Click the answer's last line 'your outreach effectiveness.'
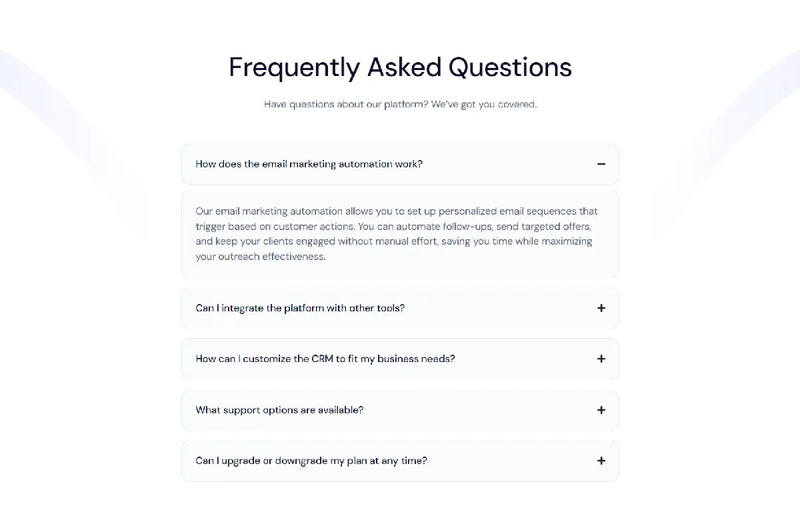The width and height of the screenshot is (800, 532). tap(261, 257)
